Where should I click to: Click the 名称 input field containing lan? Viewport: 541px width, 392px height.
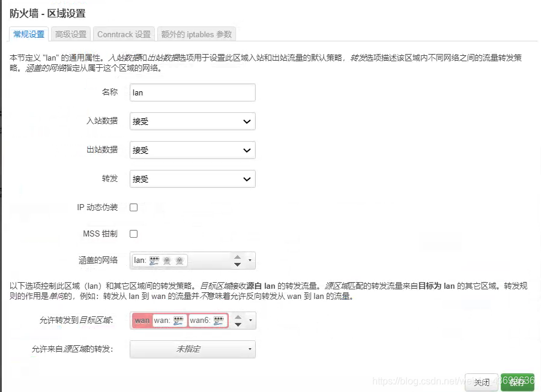coord(193,92)
